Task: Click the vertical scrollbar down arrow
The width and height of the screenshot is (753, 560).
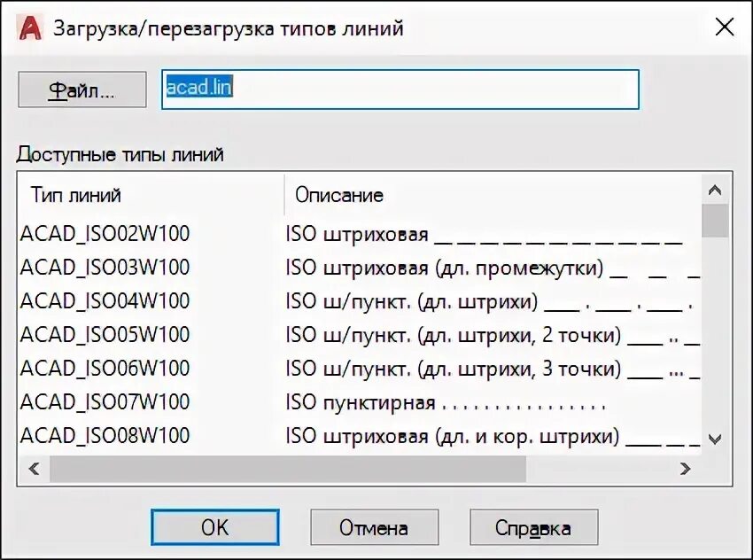Action: pos(716,439)
